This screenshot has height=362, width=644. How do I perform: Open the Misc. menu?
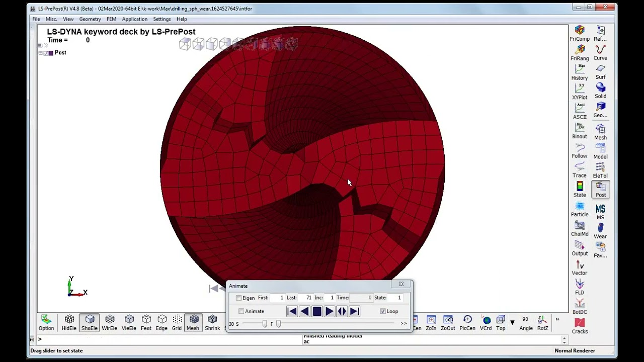[x=51, y=19]
